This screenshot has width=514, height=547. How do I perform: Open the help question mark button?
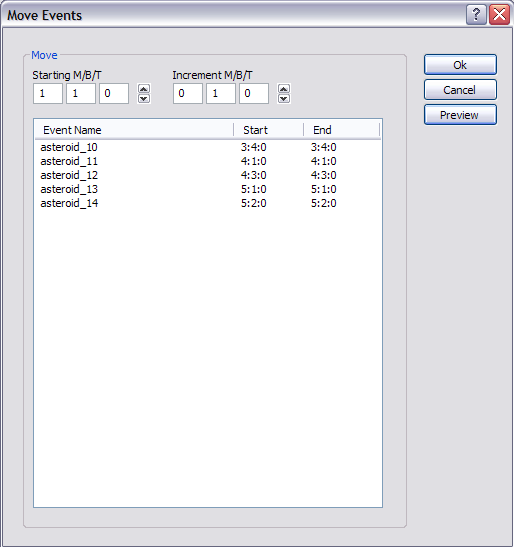pyautogui.click(x=476, y=15)
